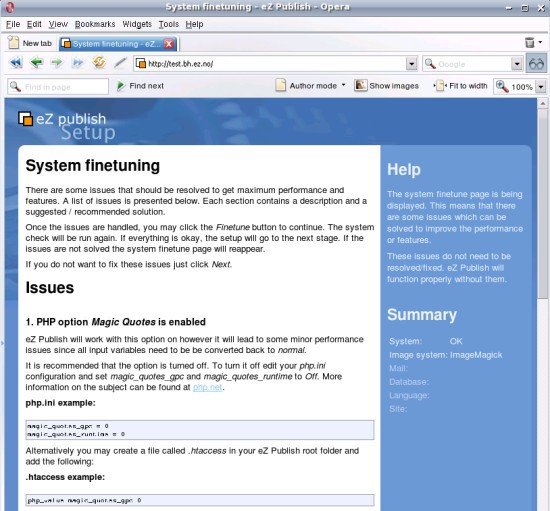Toggle the Show images option
The height and width of the screenshot is (511, 550).
click(386, 86)
